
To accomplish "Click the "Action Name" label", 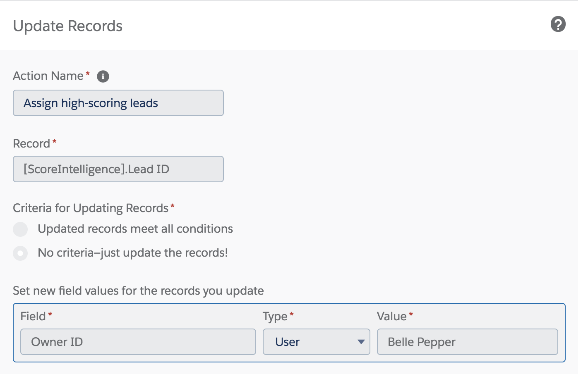I will [x=48, y=76].
